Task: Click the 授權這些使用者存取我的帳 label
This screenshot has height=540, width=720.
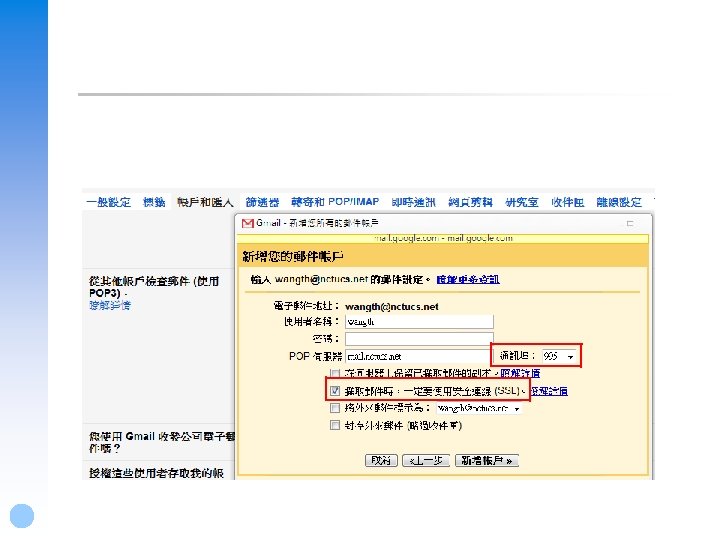Action: point(156,473)
